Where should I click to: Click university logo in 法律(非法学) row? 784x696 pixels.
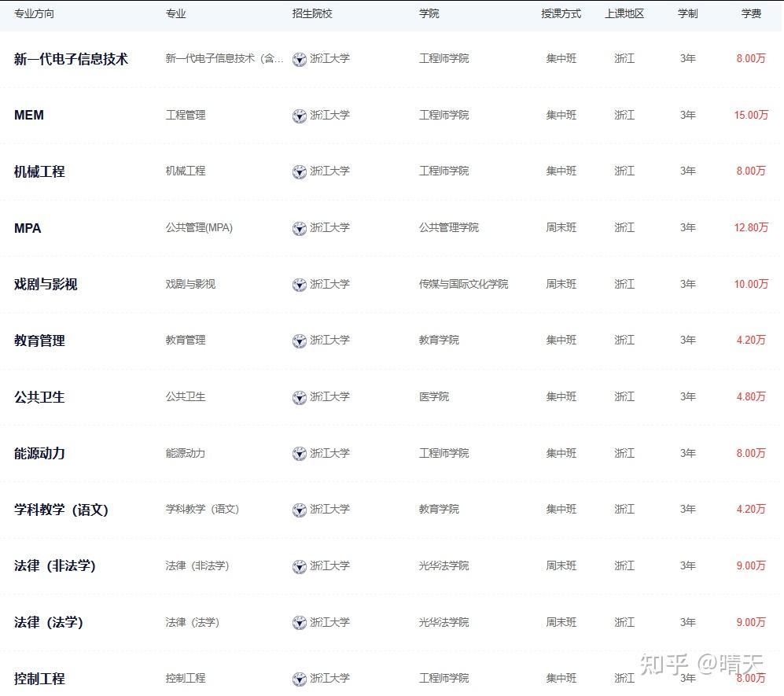[299, 566]
